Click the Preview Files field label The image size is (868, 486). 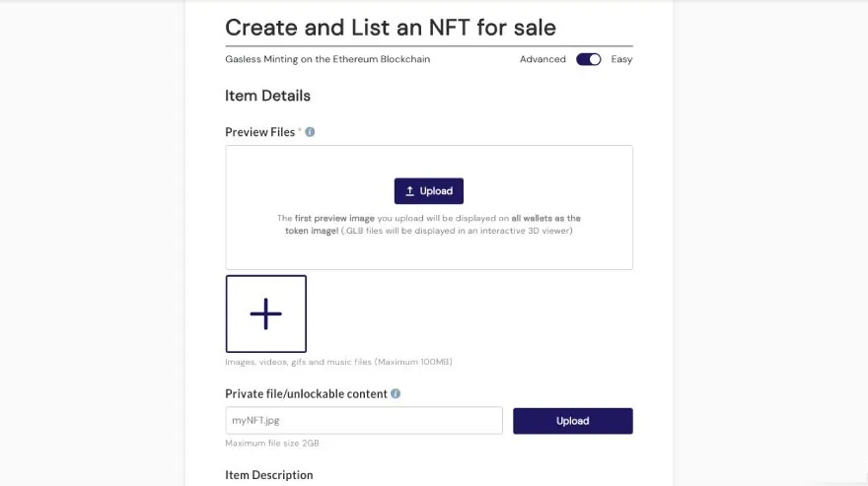(259, 132)
